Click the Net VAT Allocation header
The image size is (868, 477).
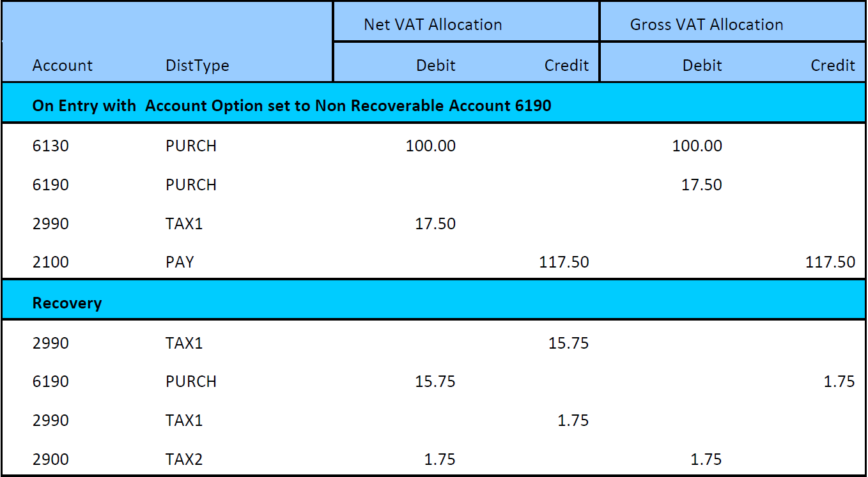pos(433,25)
